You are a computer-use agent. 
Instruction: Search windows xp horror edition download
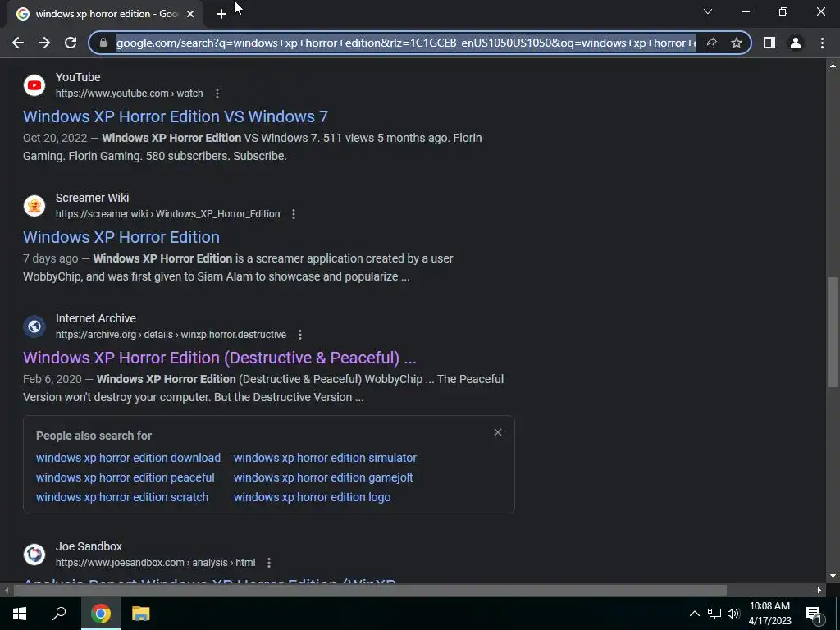click(128, 458)
